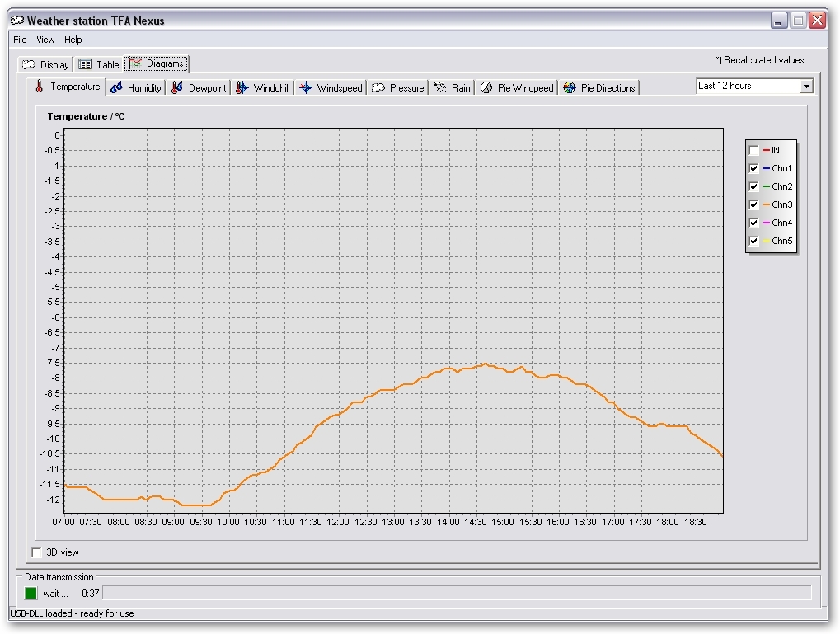
Task: Click the Pie Directions compass icon
Action: point(570,87)
